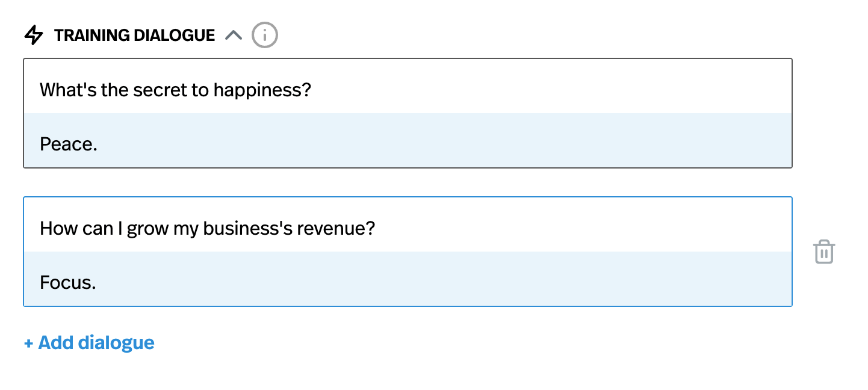Delete the business revenue dialogue with trash icon
The width and height of the screenshot is (868, 390).
tap(824, 252)
